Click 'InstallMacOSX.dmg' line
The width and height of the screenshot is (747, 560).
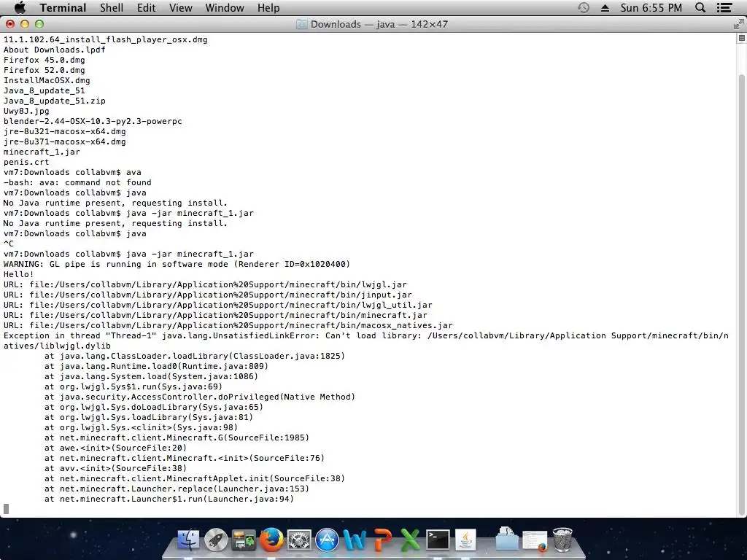click(x=47, y=80)
